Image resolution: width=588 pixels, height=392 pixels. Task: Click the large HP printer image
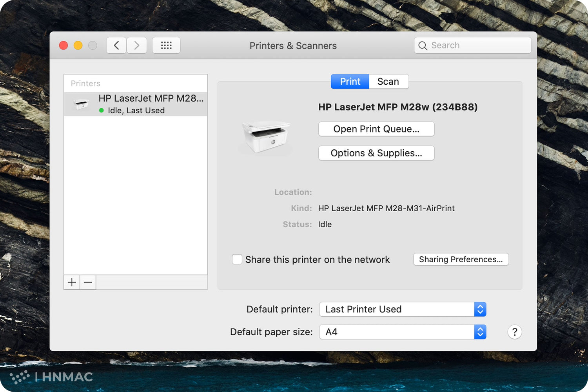[266, 136]
